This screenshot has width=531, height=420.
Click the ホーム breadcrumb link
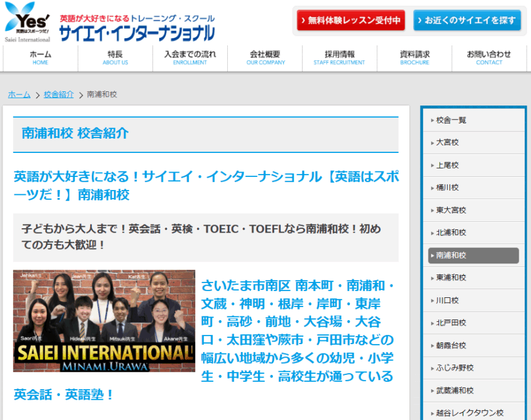coord(19,94)
